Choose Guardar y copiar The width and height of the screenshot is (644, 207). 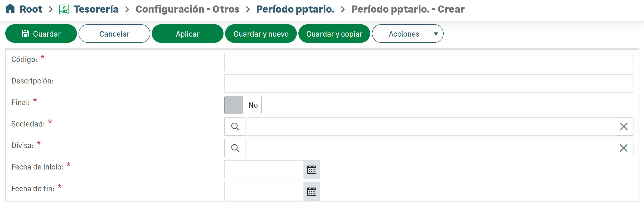point(334,34)
